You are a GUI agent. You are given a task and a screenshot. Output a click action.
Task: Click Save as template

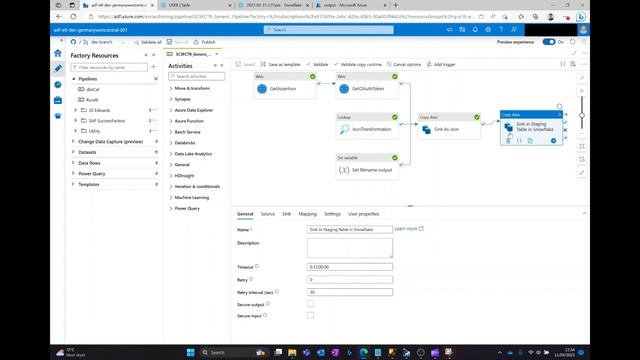280,64
